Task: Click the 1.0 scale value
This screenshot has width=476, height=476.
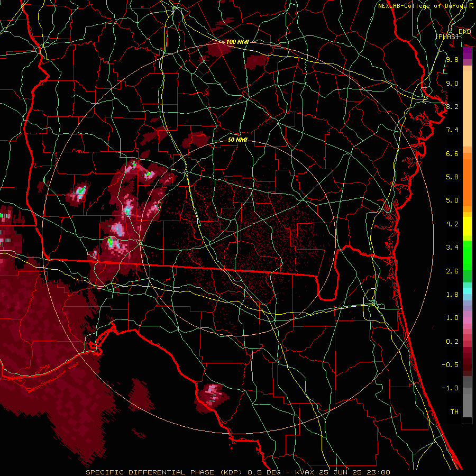Action: point(452,318)
